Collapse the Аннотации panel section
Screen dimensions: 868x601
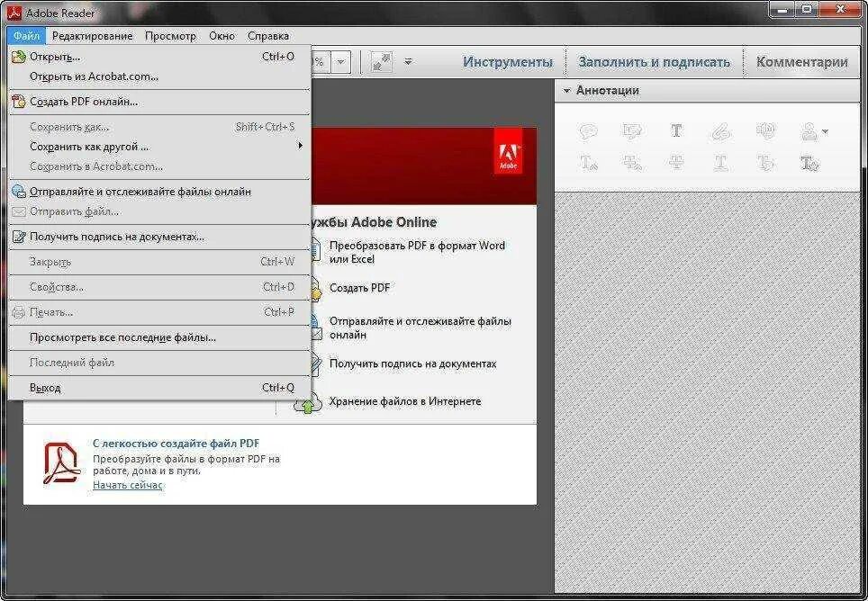coord(566,90)
